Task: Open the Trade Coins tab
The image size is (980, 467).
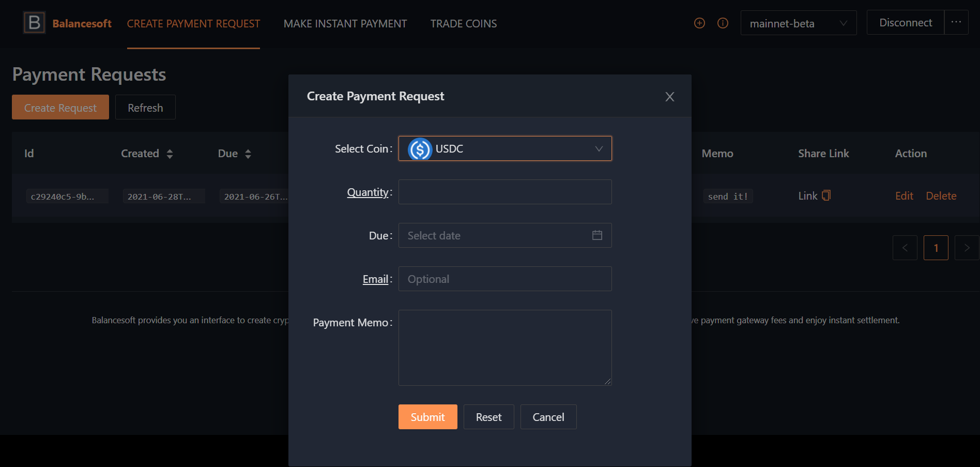Action: click(x=464, y=24)
